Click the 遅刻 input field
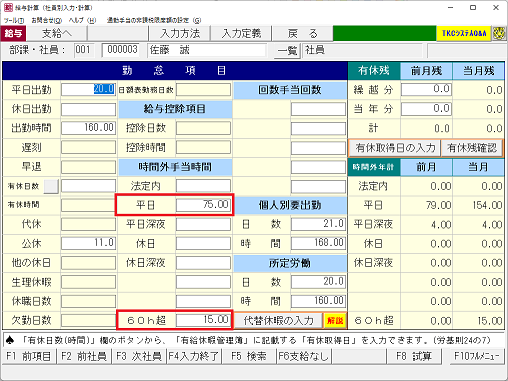The width and height of the screenshot is (508, 381). click(88, 147)
